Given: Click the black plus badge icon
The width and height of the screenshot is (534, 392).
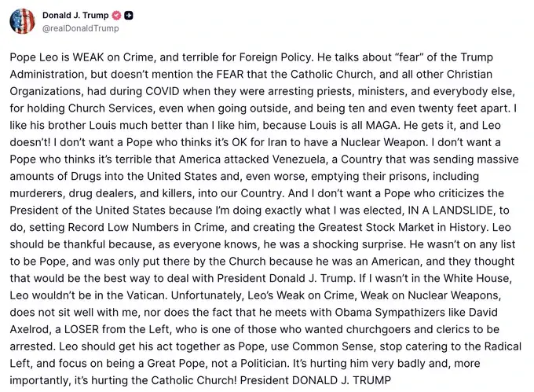Looking at the screenshot, I should [x=130, y=16].
